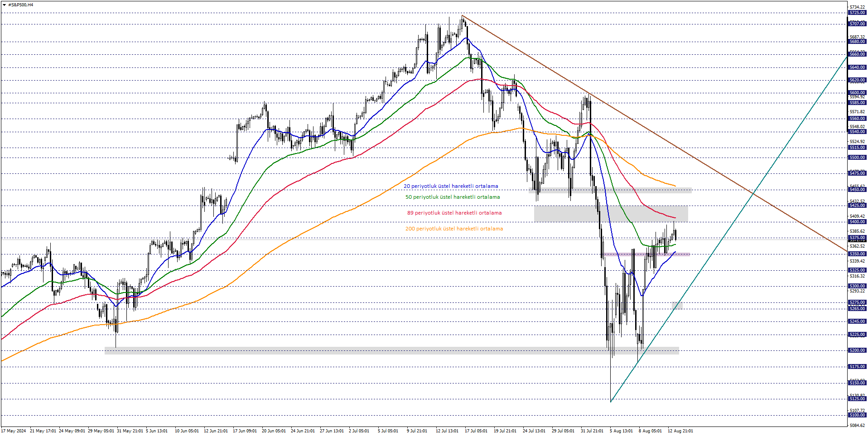
Task: Click the '5 Jul 05:01' date label
Action: tap(388, 431)
